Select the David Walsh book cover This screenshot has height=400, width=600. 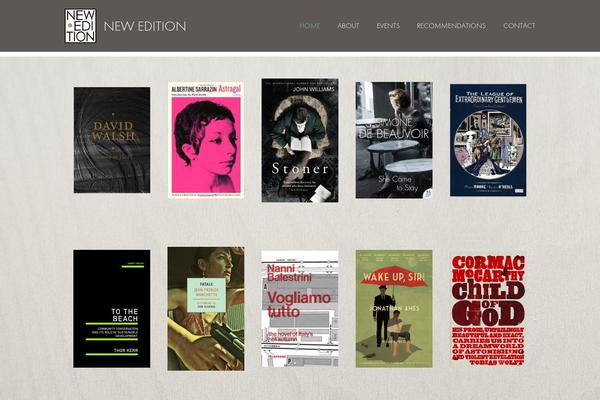tap(112, 140)
